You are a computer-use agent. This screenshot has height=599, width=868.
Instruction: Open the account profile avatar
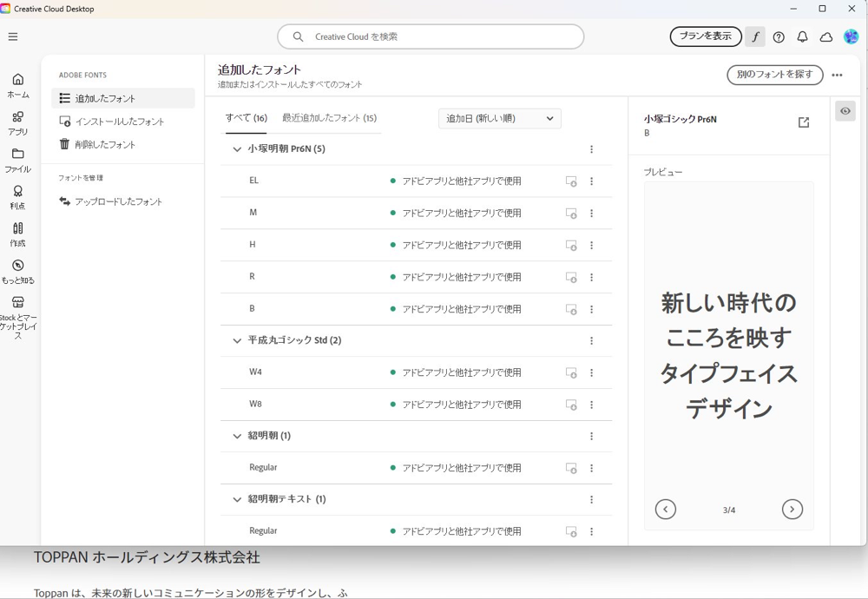pyautogui.click(x=851, y=36)
